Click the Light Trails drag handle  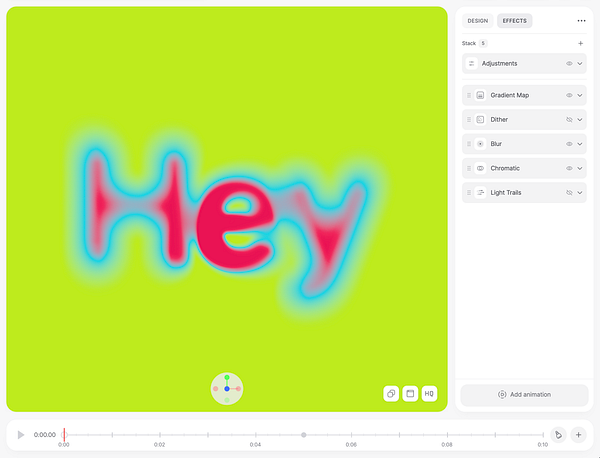click(x=469, y=192)
